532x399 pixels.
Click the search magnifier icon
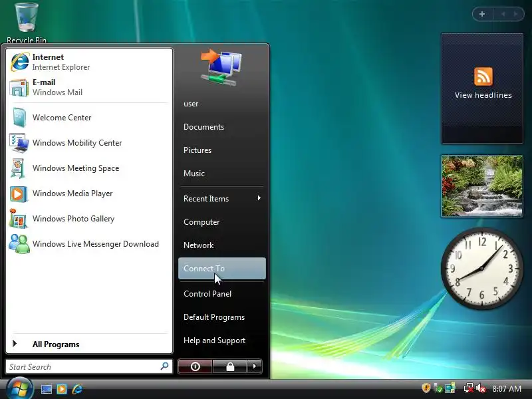[x=164, y=366]
